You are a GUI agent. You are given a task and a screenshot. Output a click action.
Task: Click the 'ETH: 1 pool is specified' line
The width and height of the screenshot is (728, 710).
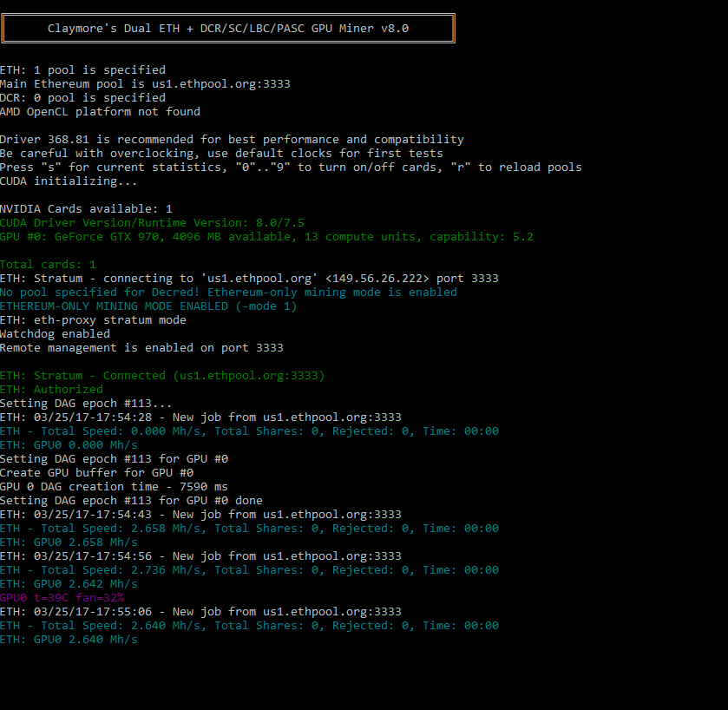tap(82, 70)
